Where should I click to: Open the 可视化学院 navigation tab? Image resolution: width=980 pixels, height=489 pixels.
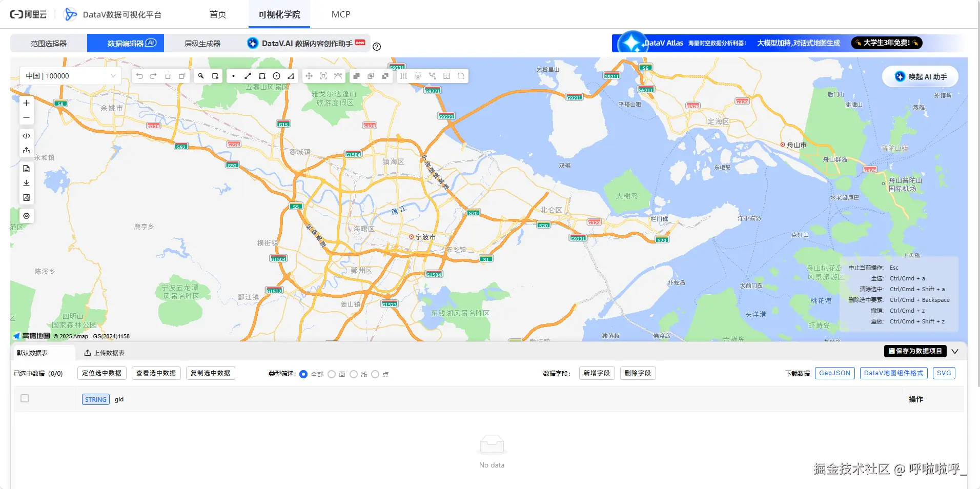pyautogui.click(x=279, y=14)
